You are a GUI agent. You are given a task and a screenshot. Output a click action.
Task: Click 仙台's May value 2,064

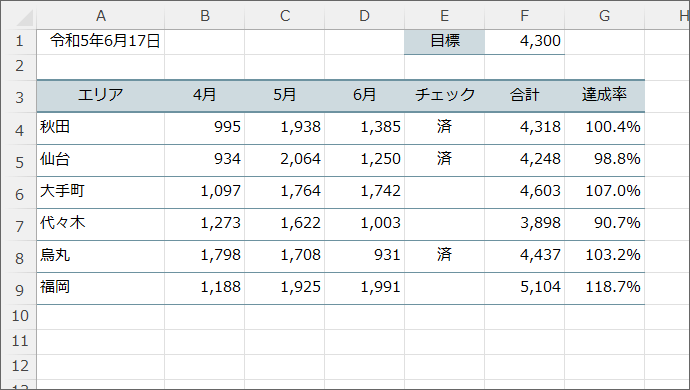(x=285, y=160)
